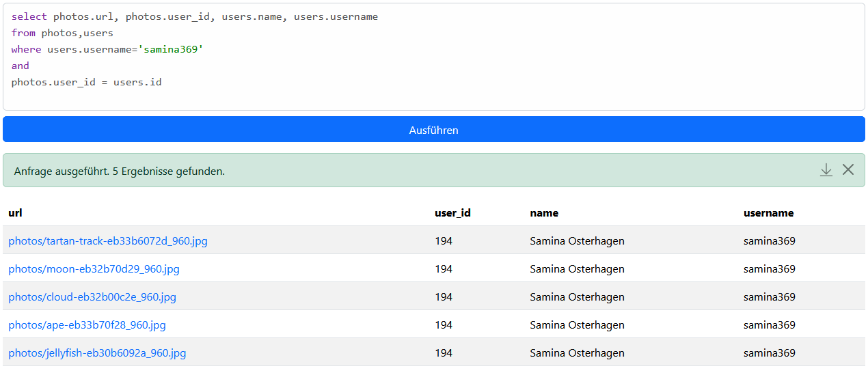Click the '5 Ergebnisse gefunden' status message
This screenshot has width=868, height=373.
[x=168, y=171]
